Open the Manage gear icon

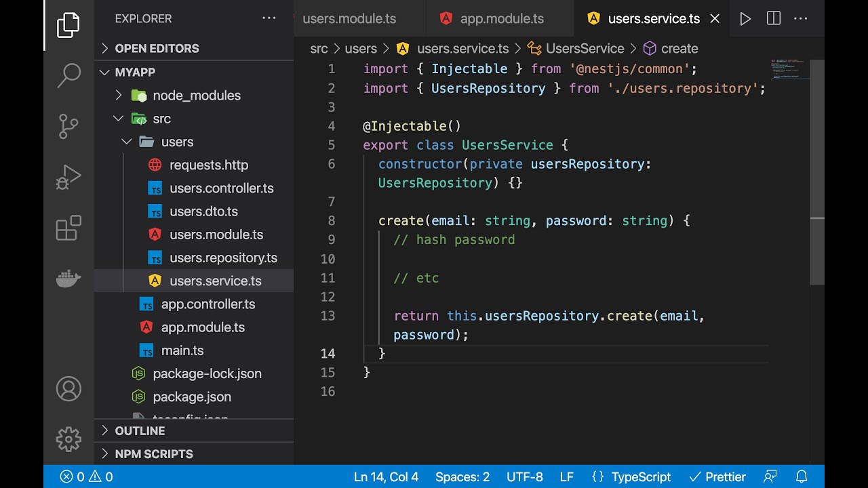pyautogui.click(x=68, y=439)
